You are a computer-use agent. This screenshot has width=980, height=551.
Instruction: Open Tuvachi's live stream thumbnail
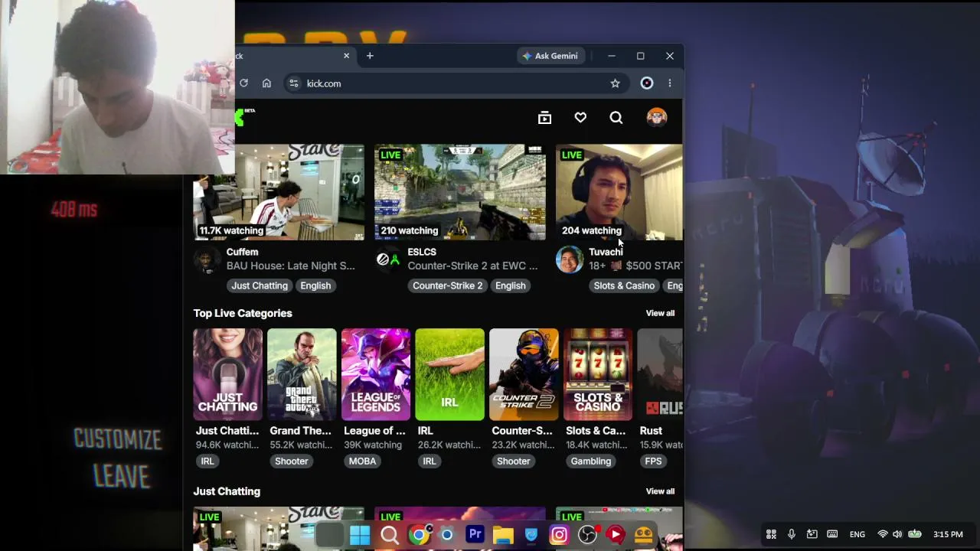(619, 192)
